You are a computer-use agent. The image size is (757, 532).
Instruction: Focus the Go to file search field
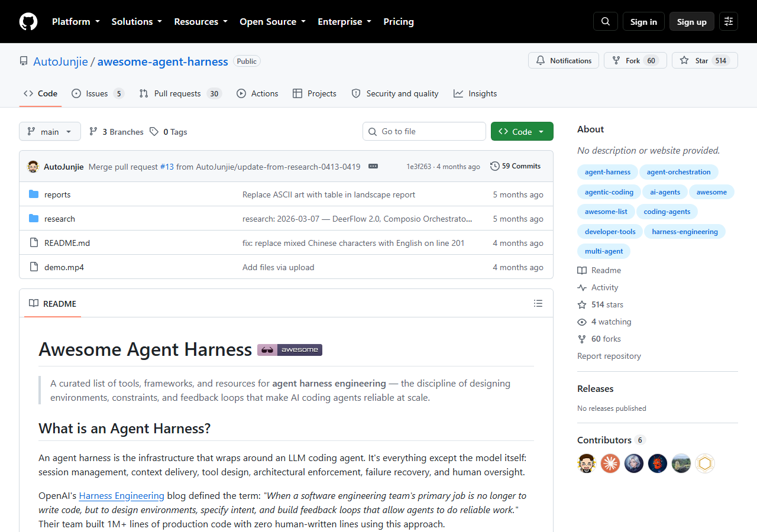(x=424, y=131)
